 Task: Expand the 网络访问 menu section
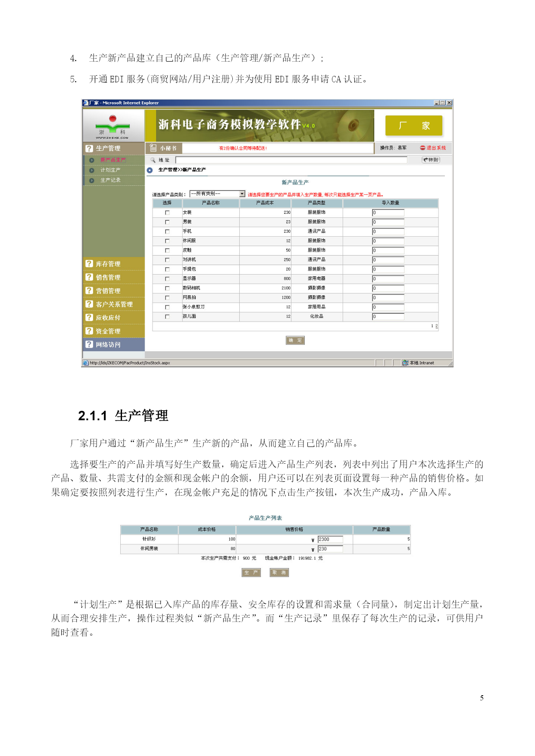[114, 344]
